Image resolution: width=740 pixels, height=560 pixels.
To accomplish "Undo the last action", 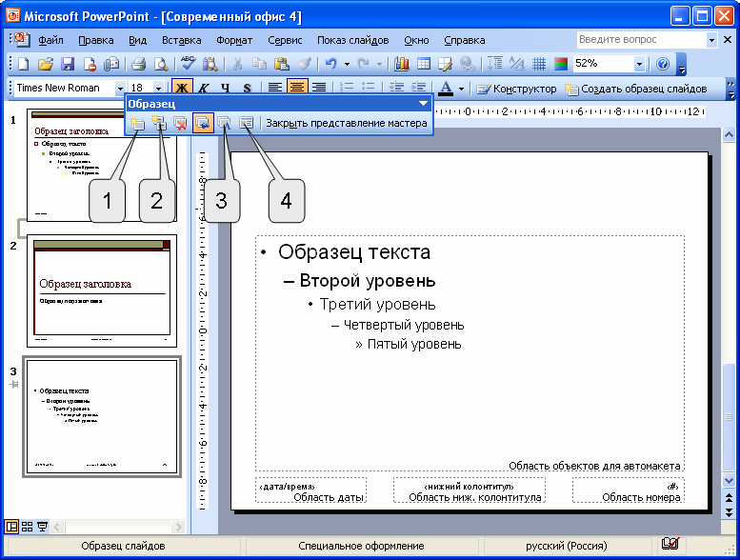I will coord(331,64).
